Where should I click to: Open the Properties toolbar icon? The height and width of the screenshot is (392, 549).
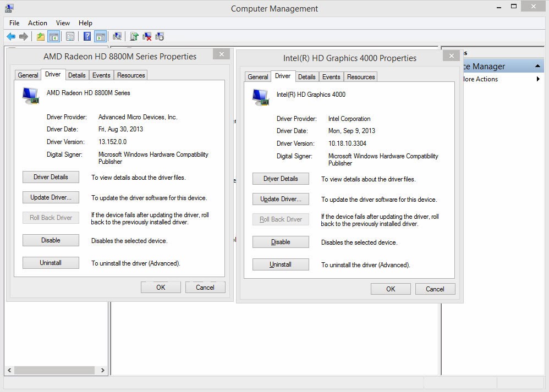coord(70,36)
